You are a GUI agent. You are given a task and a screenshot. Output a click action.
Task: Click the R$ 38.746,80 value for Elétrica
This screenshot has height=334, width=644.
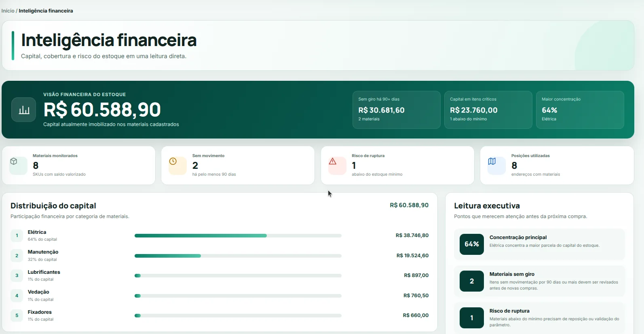point(412,235)
